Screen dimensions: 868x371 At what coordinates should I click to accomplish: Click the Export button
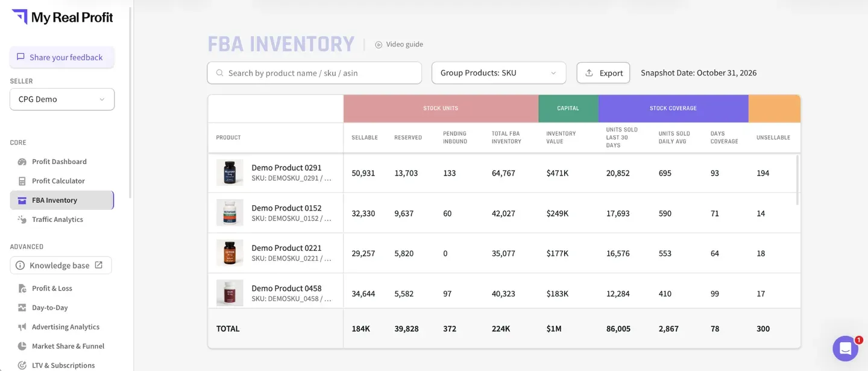[603, 73]
